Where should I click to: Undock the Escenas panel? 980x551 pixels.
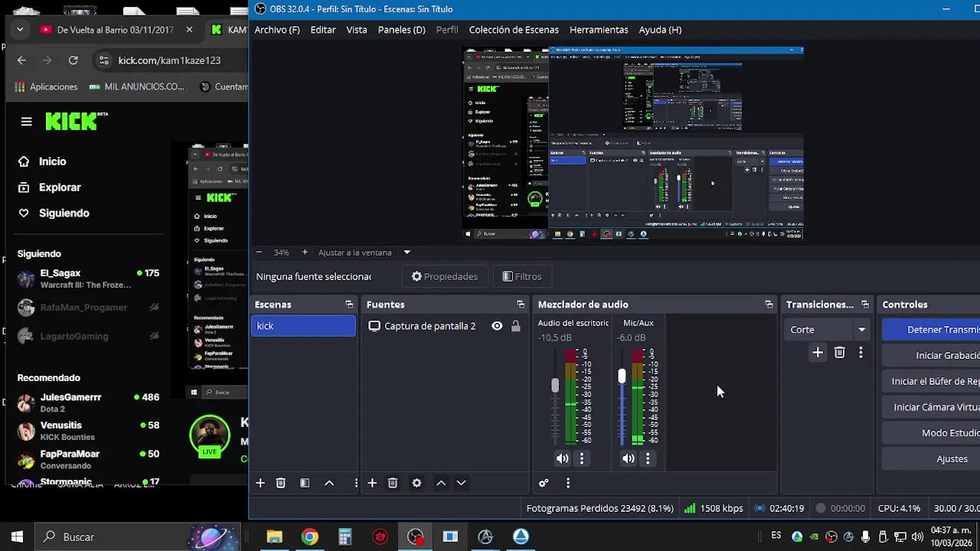(x=350, y=305)
